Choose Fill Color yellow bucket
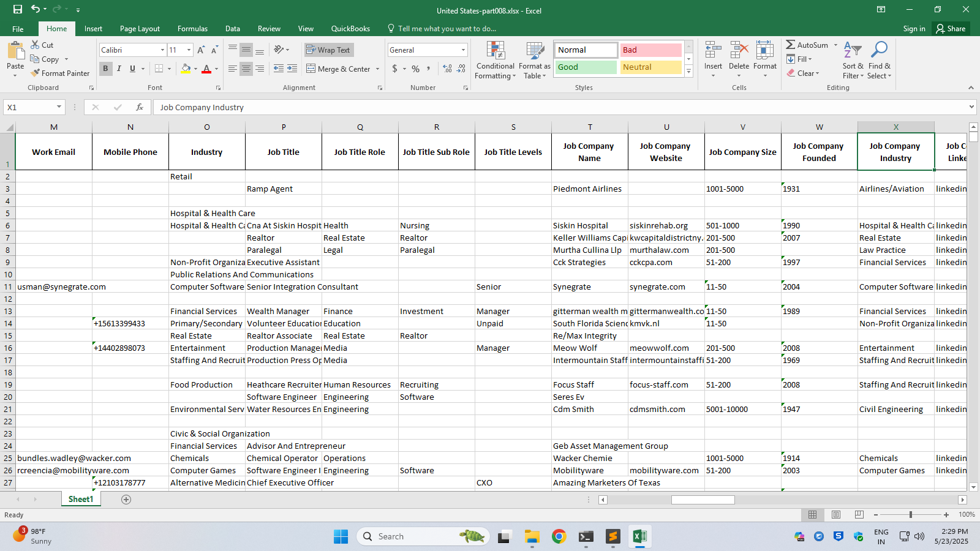 click(x=186, y=69)
